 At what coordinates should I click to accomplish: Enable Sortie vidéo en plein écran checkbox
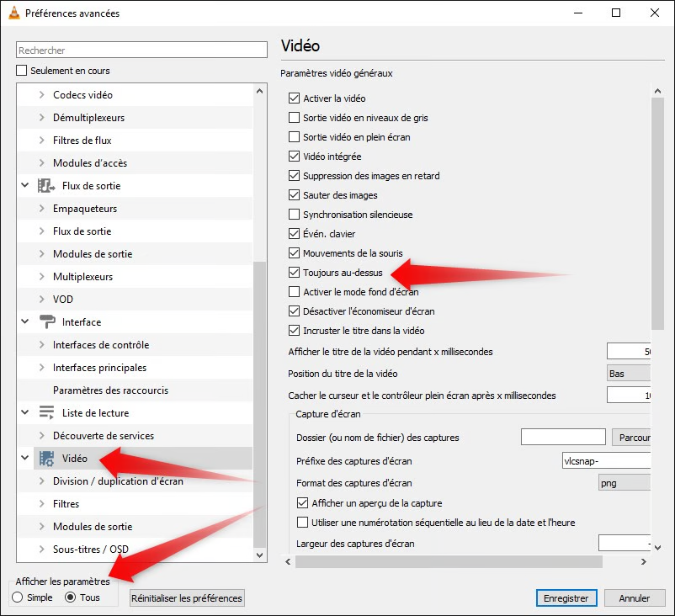pyautogui.click(x=294, y=137)
